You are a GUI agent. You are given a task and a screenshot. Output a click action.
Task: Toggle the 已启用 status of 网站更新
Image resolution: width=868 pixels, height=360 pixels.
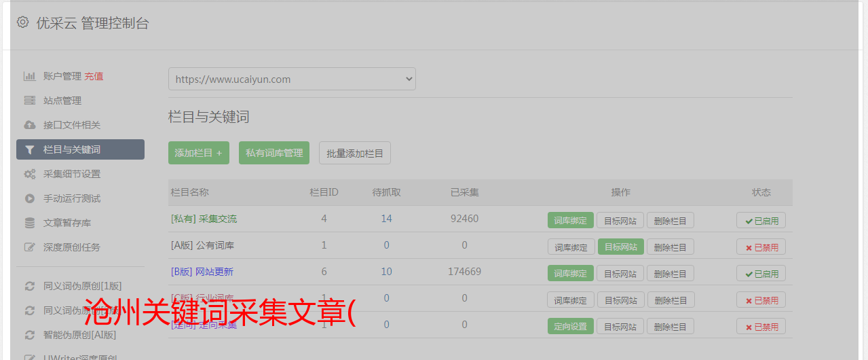point(761,273)
